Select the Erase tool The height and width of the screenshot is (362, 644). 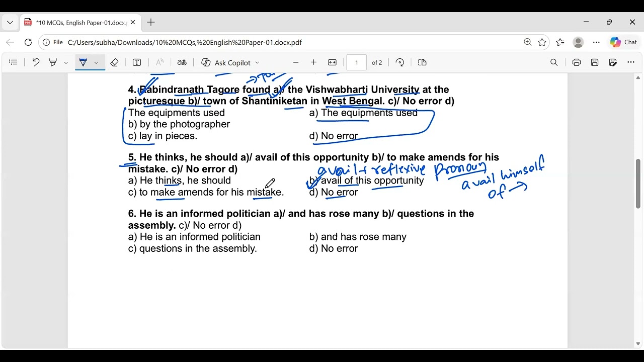coord(114,62)
